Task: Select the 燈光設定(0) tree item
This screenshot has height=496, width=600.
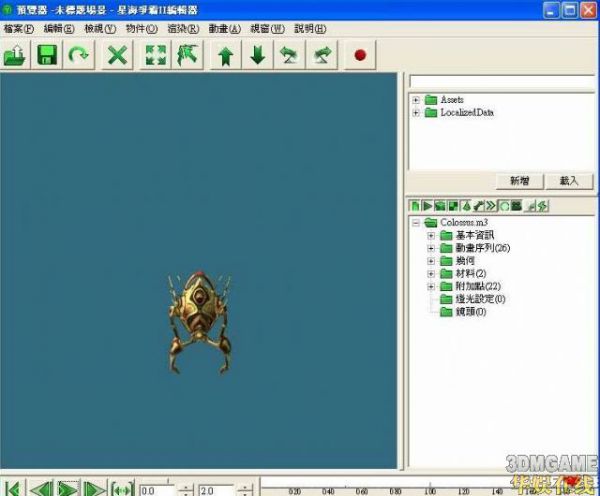Action: [480, 299]
